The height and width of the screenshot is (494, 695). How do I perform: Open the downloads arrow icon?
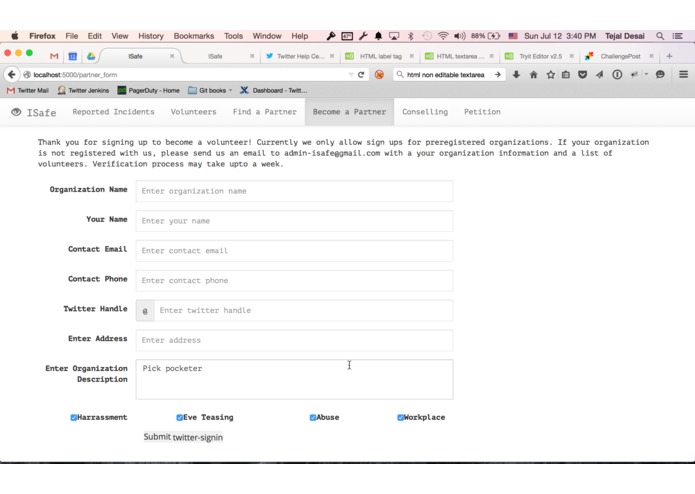tap(516, 74)
